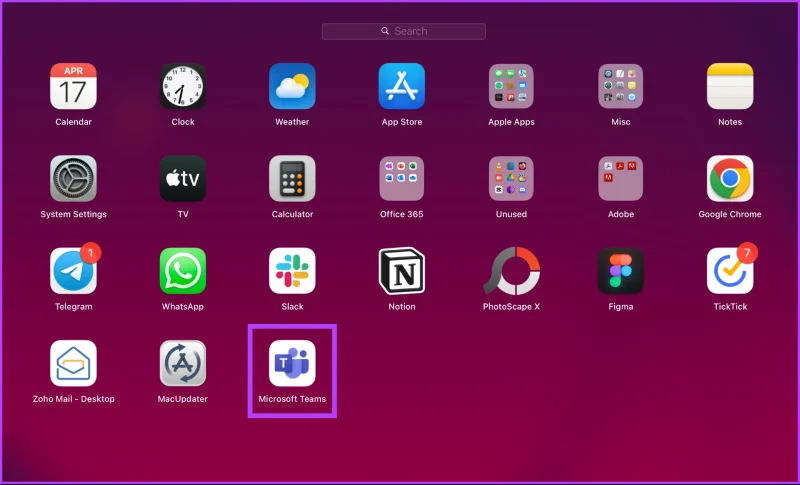Launch Figma
800x485 pixels.
tap(620, 271)
